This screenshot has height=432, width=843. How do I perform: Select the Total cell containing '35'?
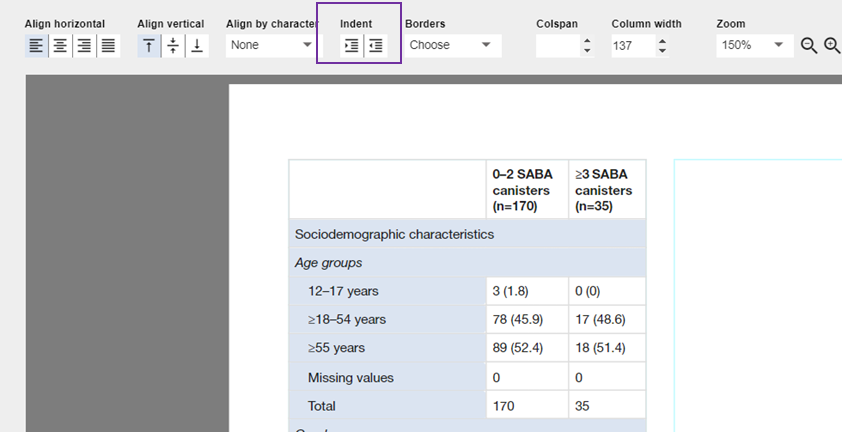tap(608, 406)
